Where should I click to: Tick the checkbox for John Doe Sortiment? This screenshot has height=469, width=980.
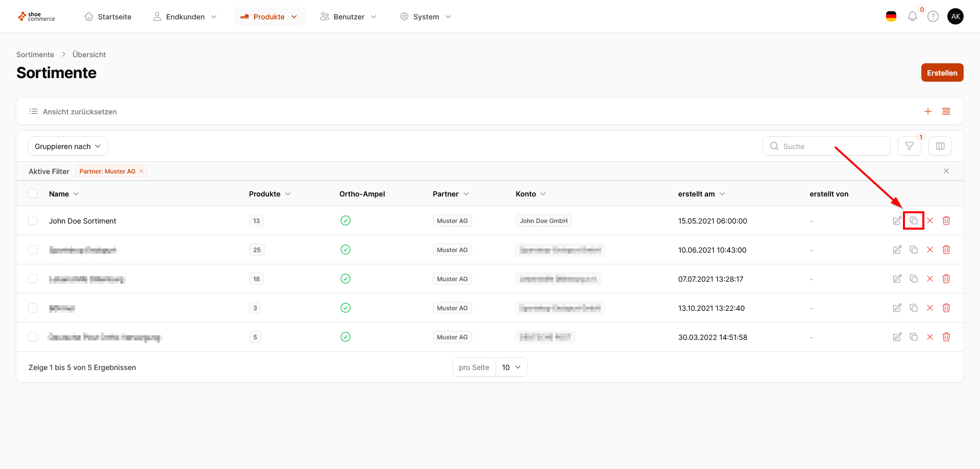[x=33, y=220]
